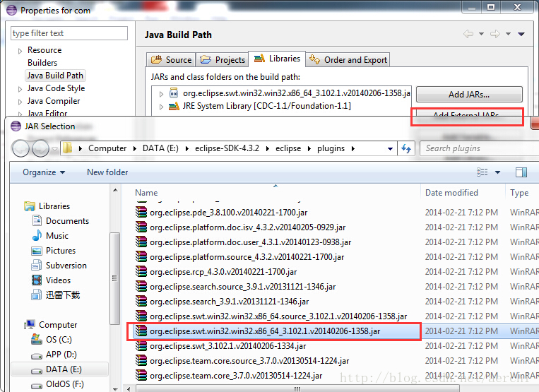The height and width of the screenshot is (392, 539).
Task: Open the address bar history dropdown
Action: (390, 149)
